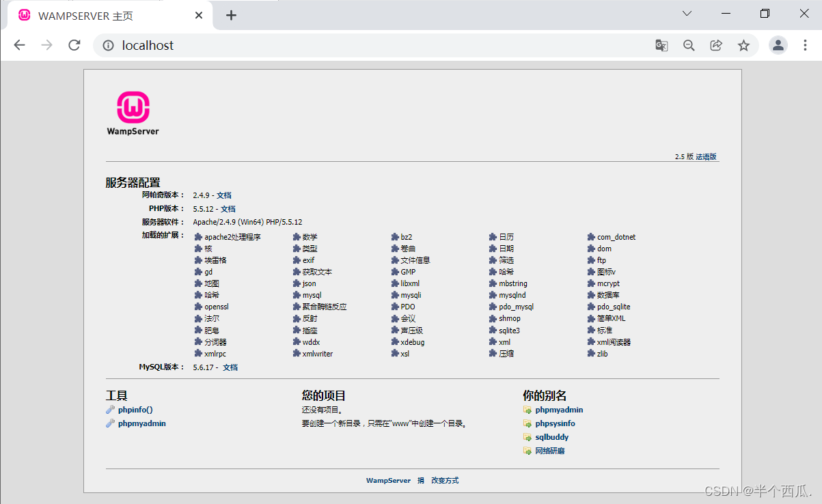Click the 服务器配置 heading

pyautogui.click(x=133, y=182)
